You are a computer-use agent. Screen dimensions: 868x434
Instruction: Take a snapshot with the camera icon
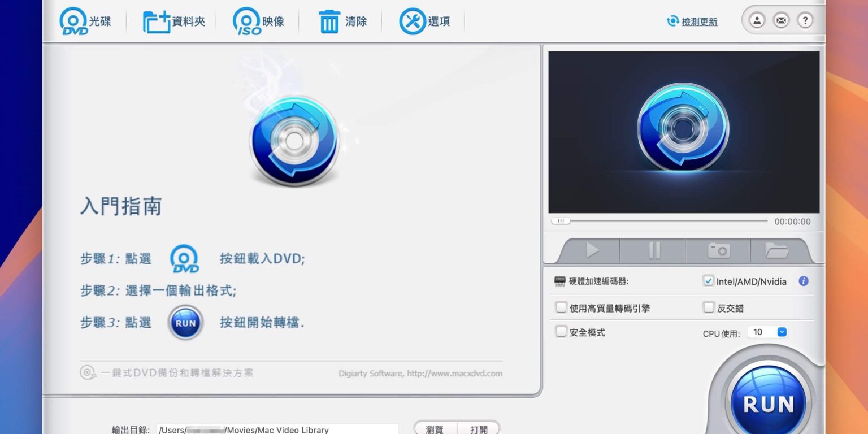(718, 250)
